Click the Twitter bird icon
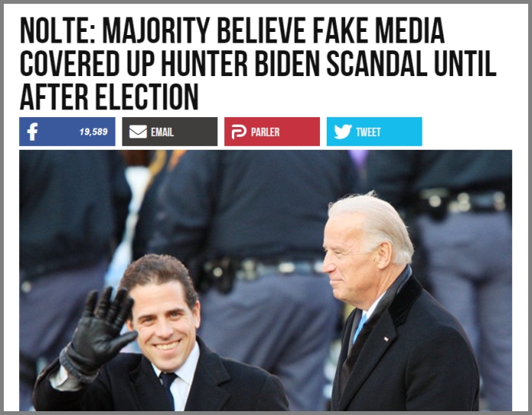 tap(343, 131)
